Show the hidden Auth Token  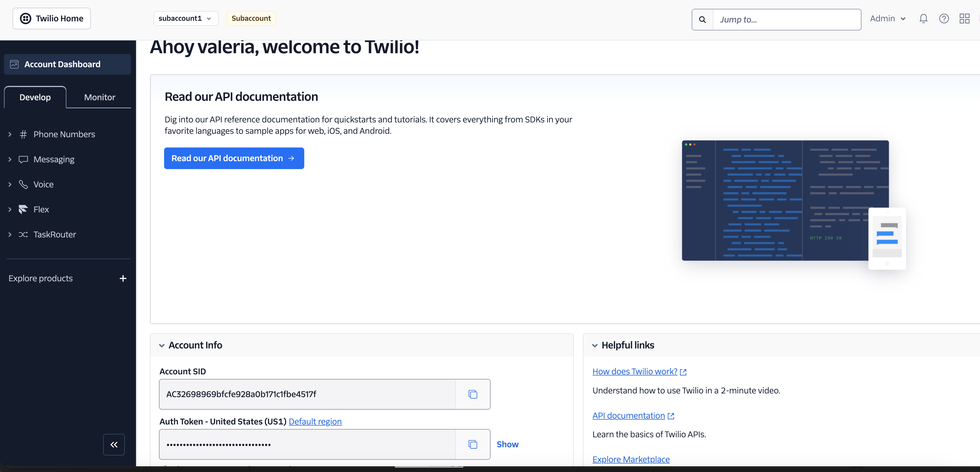point(507,444)
